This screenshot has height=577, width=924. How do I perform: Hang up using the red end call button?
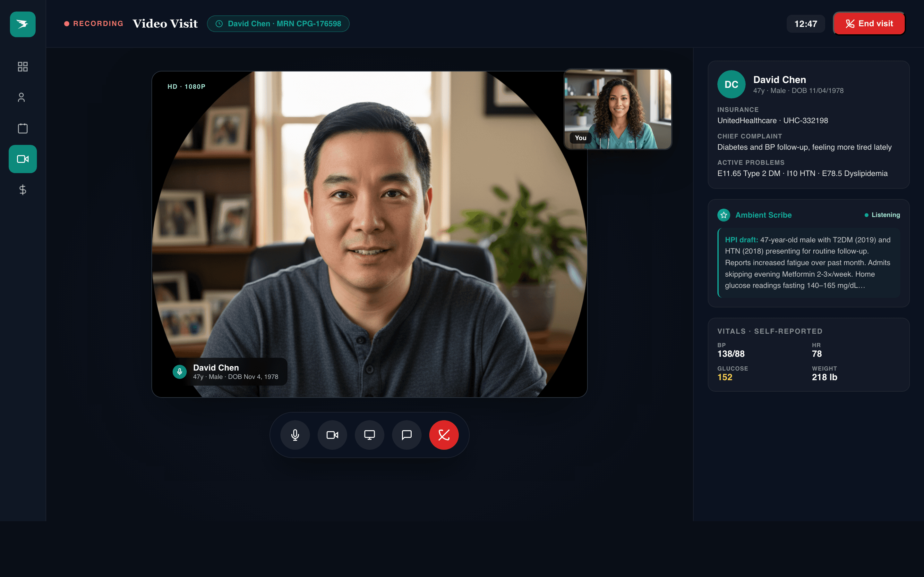443,435
